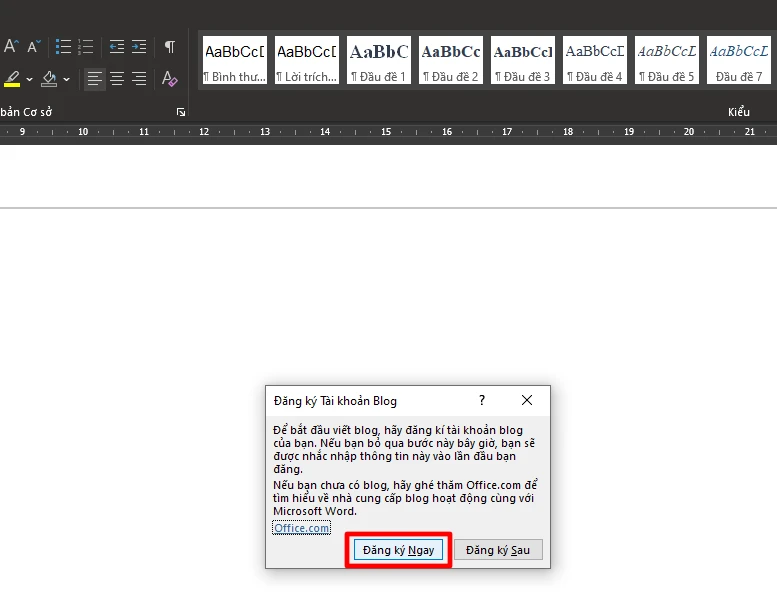Align text to the left
This screenshot has height=610, width=777.
tap(95, 79)
